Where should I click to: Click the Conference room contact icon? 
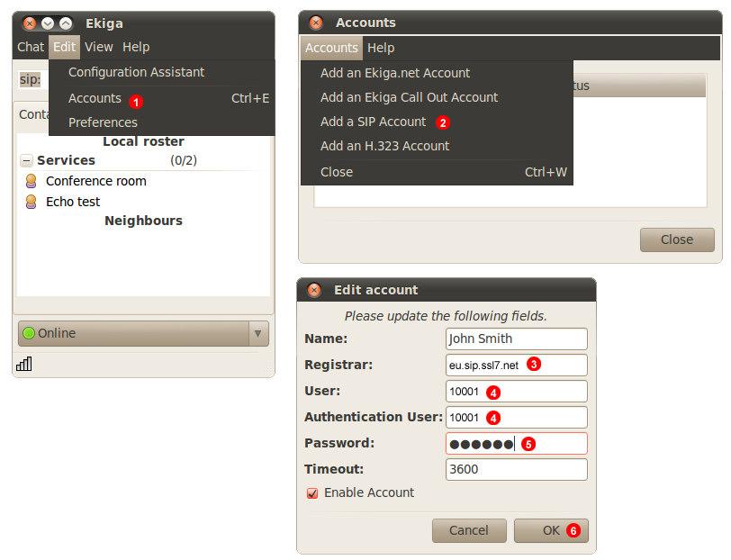click(32, 181)
